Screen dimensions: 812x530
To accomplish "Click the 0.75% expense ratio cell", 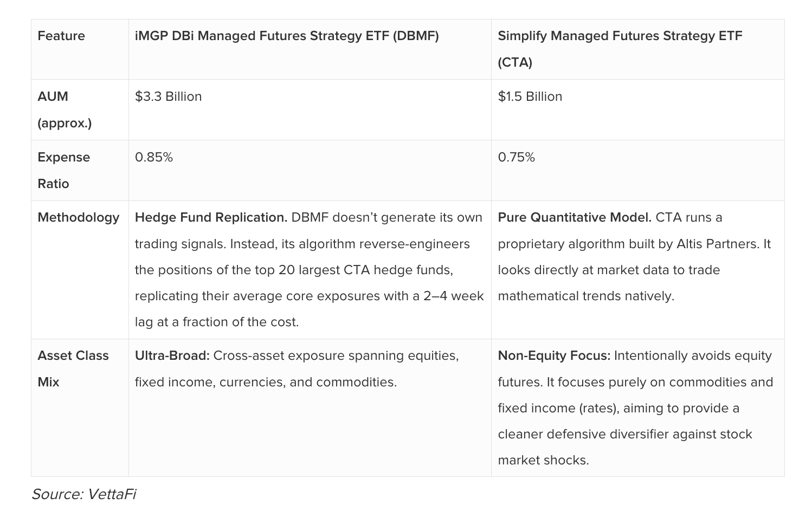I will coord(516,157).
